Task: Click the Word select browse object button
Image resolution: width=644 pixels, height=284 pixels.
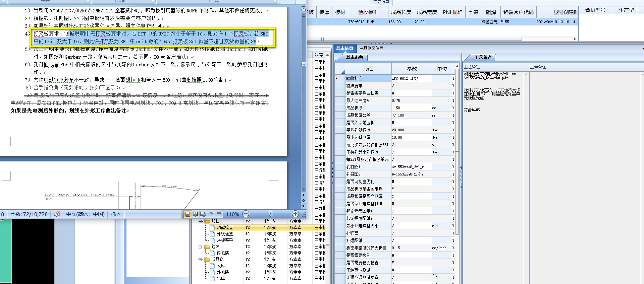Action: pos(304,201)
